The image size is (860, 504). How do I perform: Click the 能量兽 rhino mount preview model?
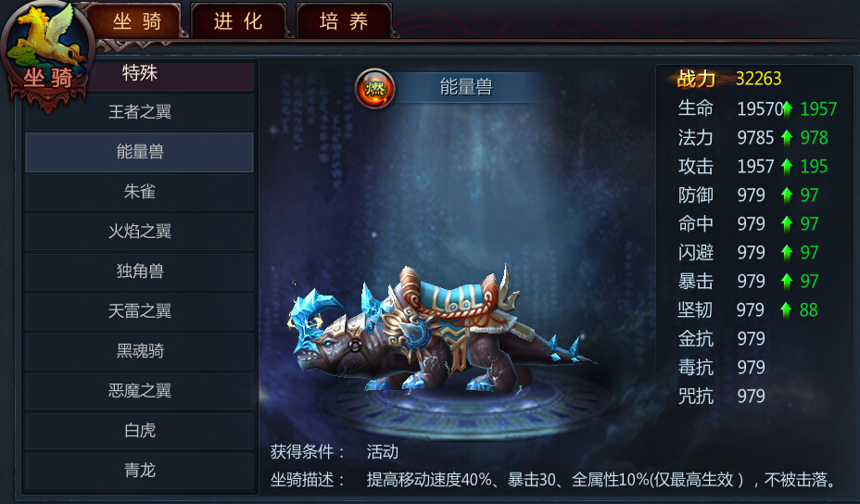click(438, 329)
